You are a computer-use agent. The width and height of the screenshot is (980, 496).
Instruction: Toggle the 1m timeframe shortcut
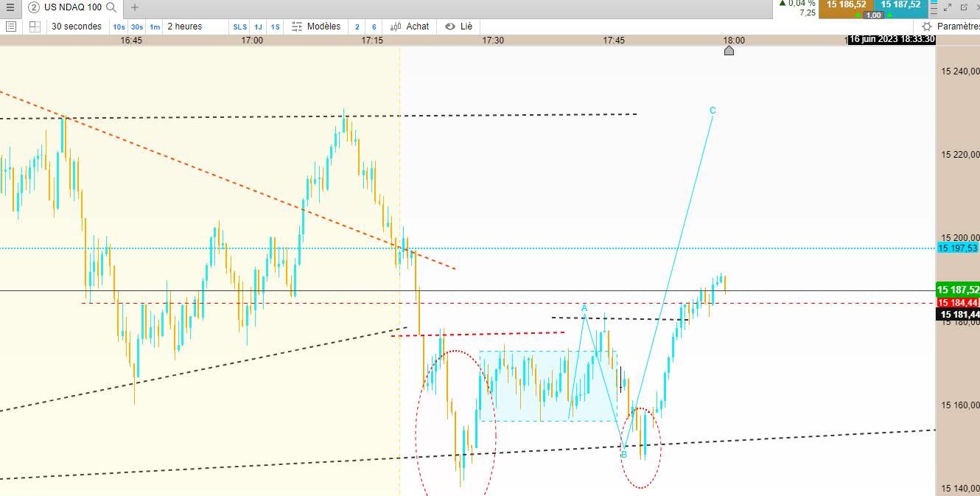point(155,27)
